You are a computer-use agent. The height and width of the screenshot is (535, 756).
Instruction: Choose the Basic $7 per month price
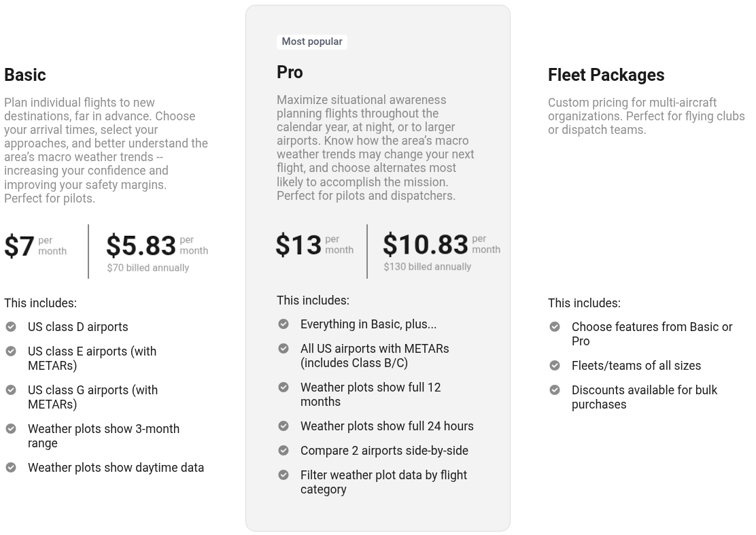20,246
